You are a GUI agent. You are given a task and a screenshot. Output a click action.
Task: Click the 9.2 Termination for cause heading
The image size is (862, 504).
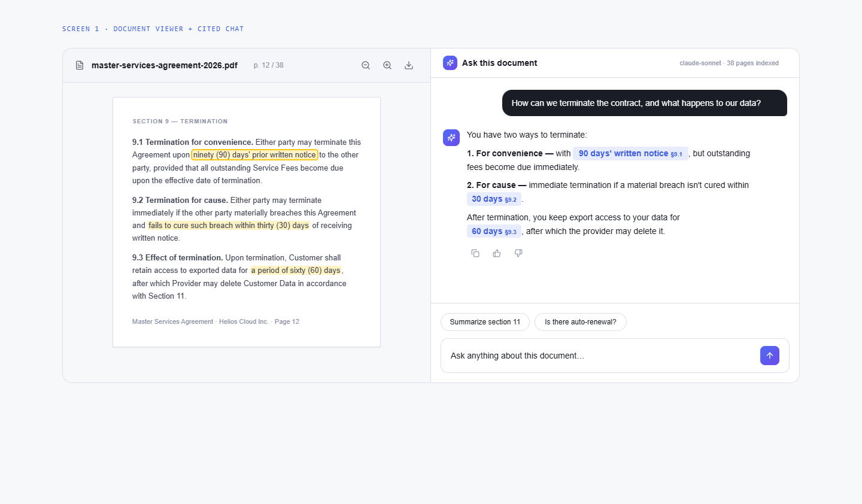(180, 201)
